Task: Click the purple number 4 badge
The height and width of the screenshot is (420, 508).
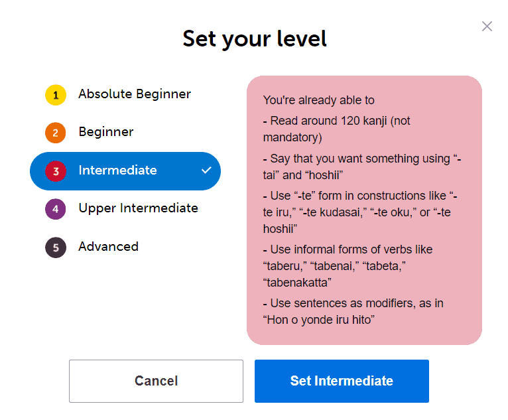Action: point(56,209)
